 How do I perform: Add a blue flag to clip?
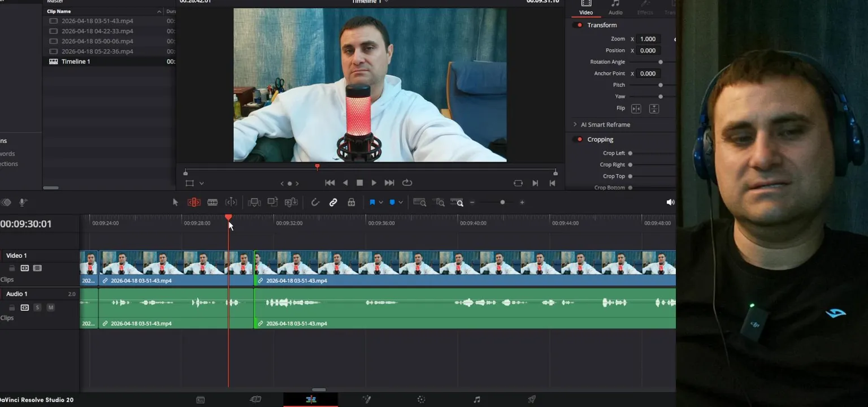(x=372, y=202)
